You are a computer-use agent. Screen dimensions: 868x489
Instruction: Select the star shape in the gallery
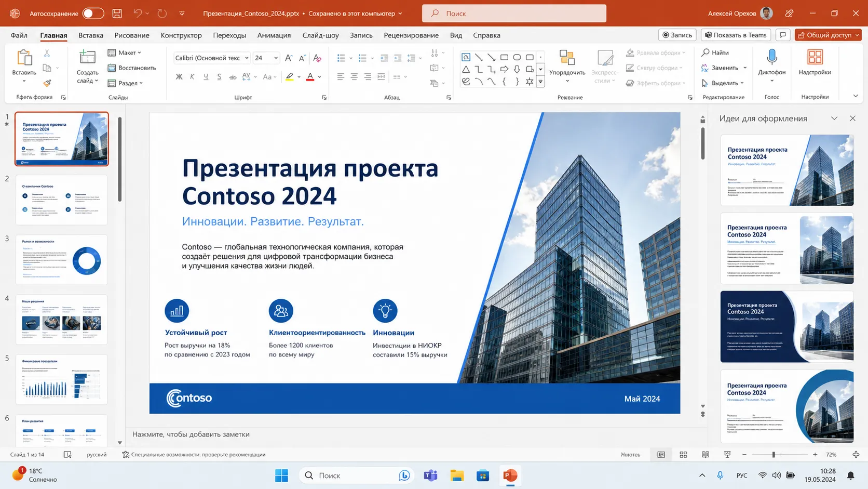coord(530,82)
